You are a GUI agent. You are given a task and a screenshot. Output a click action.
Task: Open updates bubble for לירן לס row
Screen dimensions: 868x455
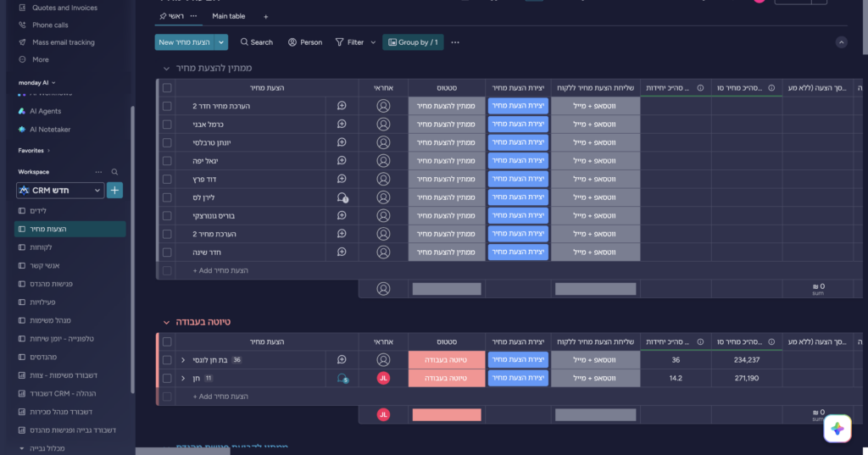(x=342, y=197)
